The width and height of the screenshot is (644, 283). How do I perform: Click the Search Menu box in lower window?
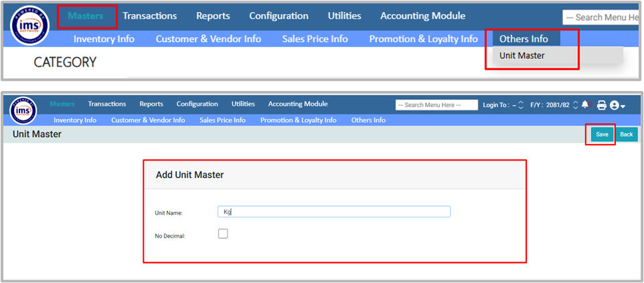436,105
